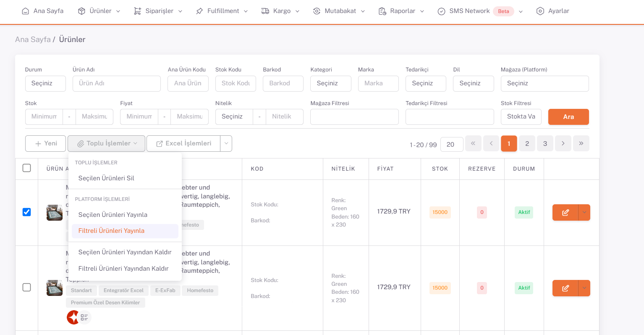Open the Stok Filtresi dropdown
Viewport: 644px width, 335px height.
(521, 116)
